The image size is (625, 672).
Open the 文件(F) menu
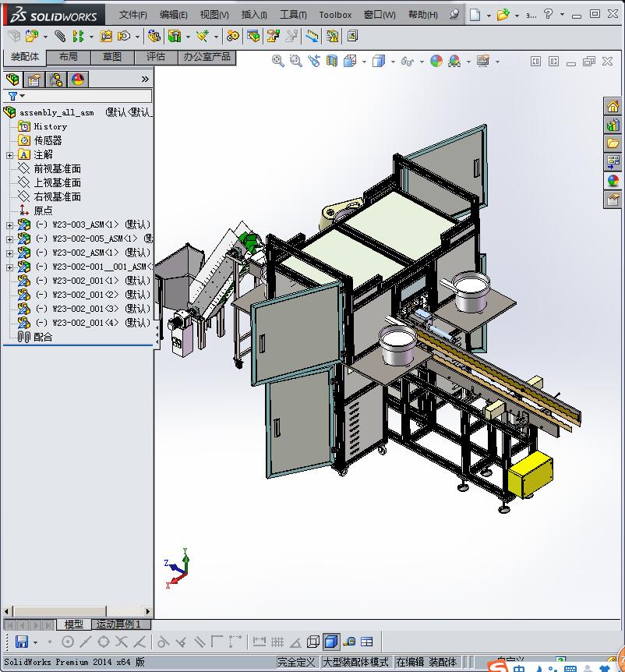[132, 15]
